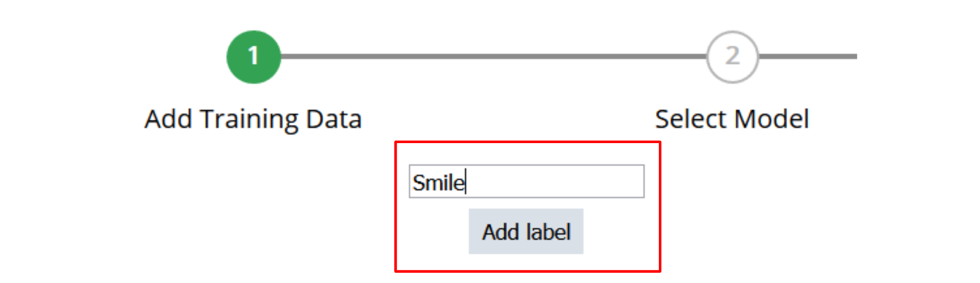Click the green step 1 circle
This screenshot has width=980, height=283.
coord(254,57)
